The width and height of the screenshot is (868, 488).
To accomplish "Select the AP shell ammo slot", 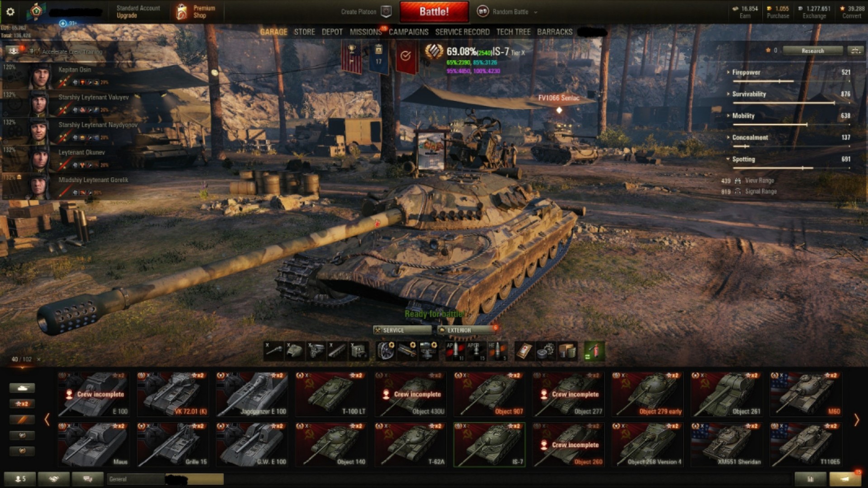I will [455, 351].
